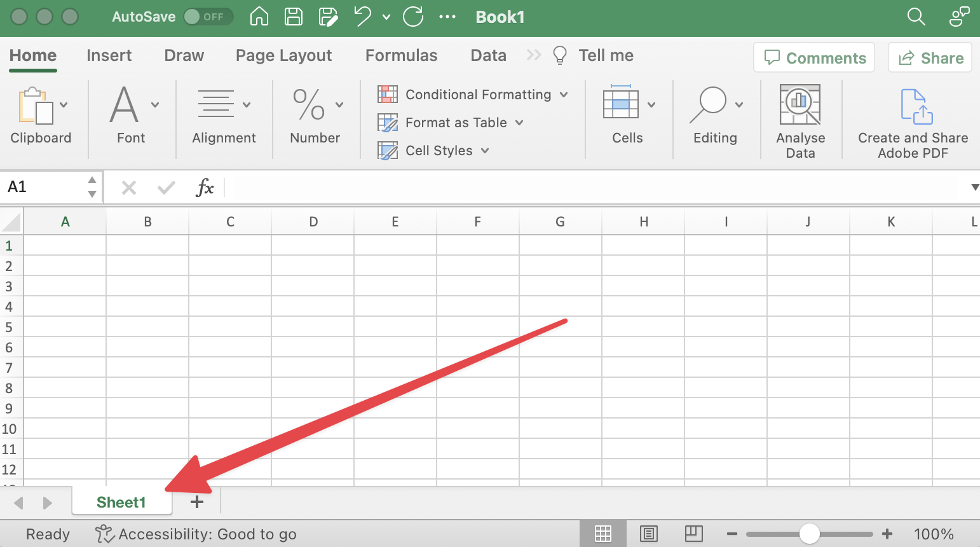Click the Share button
Screen dimensions: 980x547
930,58
